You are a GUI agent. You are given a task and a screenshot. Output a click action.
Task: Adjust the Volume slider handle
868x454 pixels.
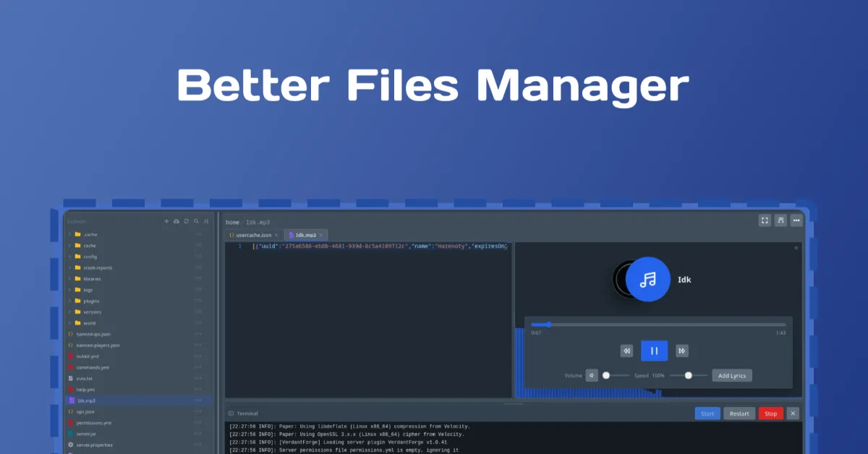(606, 375)
